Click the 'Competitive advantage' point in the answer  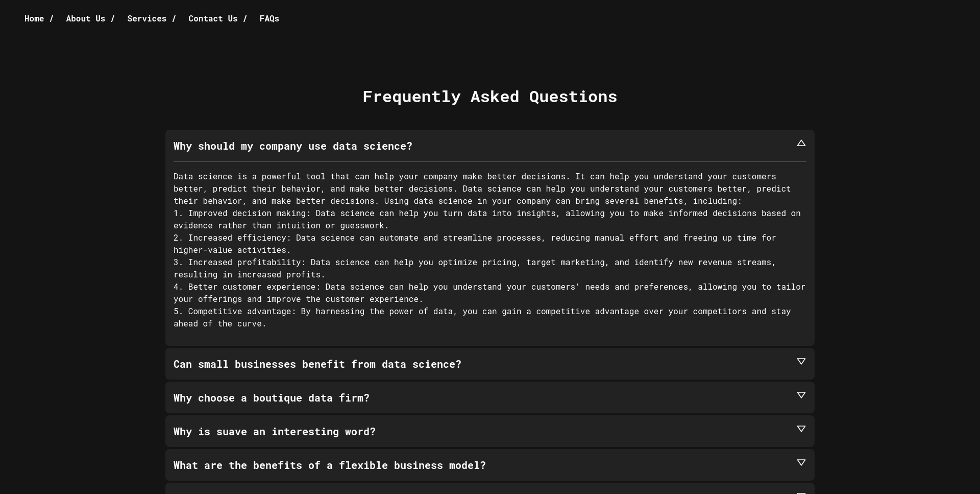click(241, 311)
